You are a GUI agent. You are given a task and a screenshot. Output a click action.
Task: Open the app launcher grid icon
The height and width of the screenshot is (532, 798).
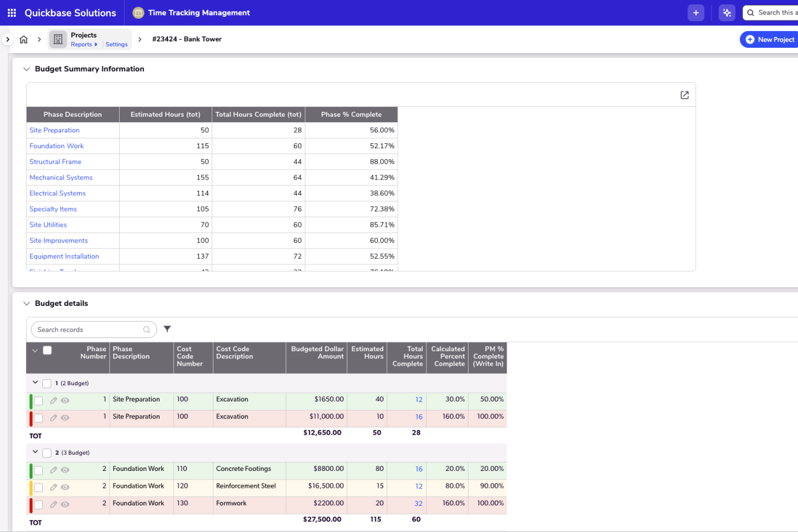point(12,13)
